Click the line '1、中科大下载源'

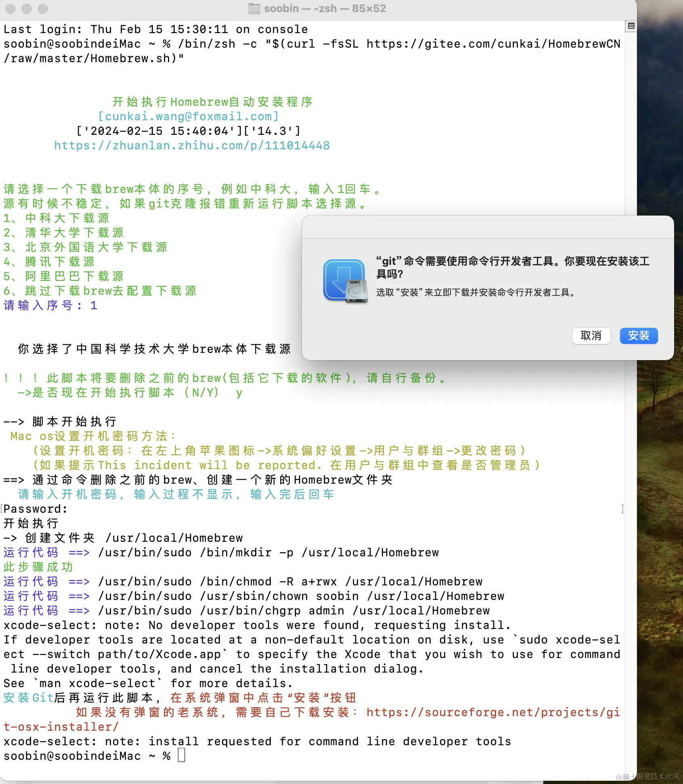coord(57,218)
